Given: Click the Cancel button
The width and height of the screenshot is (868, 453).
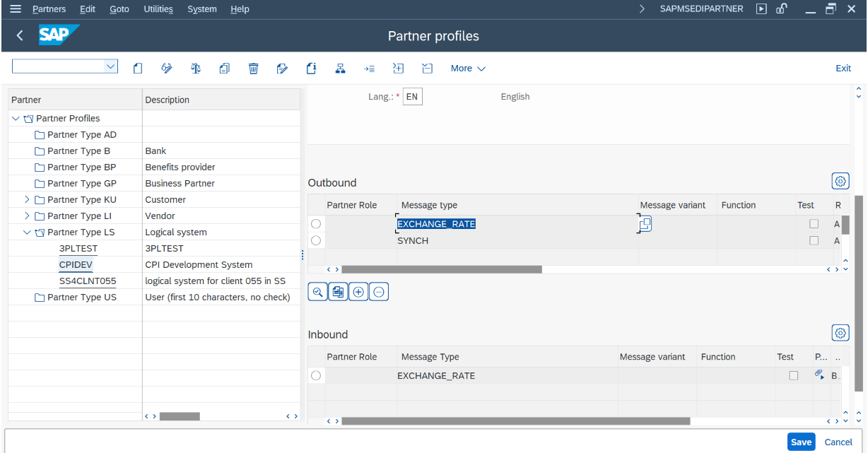Looking at the screenshot, I should pos(838,442).
